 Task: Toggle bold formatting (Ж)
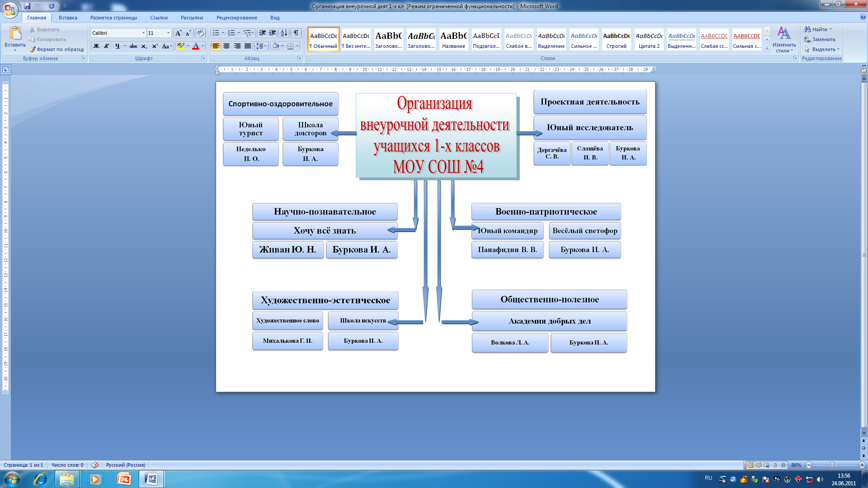96,46
